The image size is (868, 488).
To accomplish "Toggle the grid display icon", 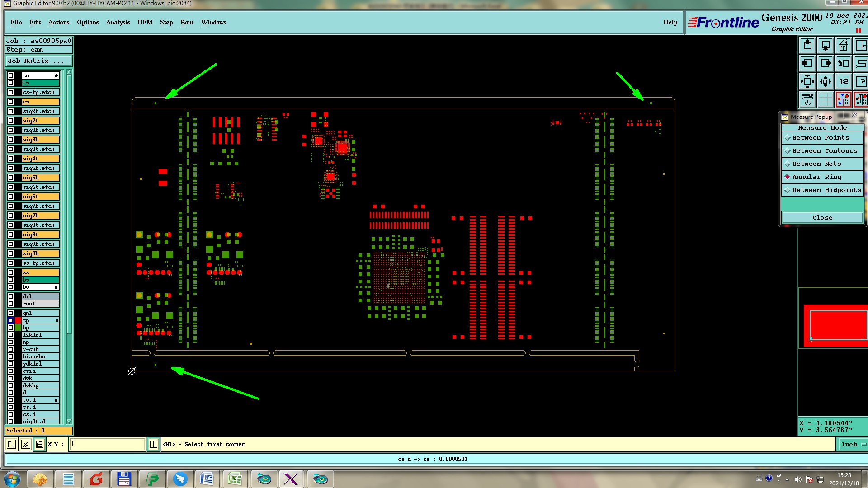I will [x=826, y=99].
